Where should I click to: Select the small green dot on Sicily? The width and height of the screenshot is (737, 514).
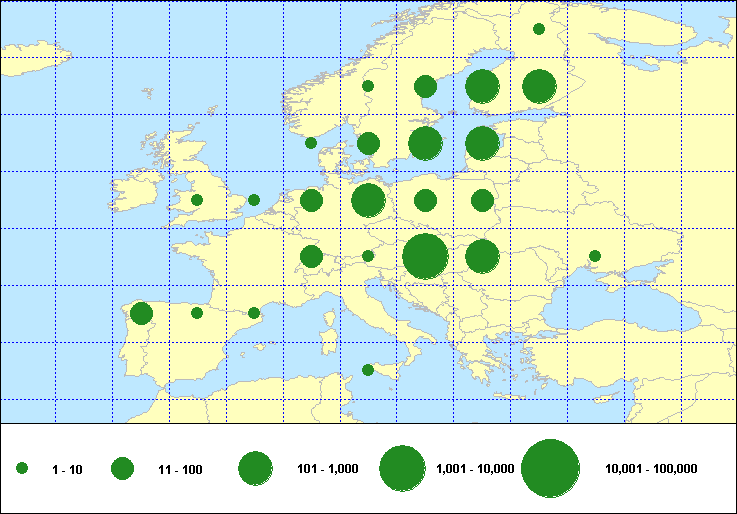tap(368, 370)
